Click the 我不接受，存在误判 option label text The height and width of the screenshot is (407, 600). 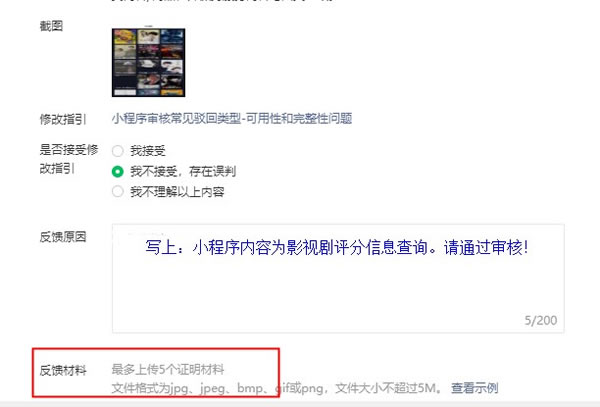[x=183, y=171]
